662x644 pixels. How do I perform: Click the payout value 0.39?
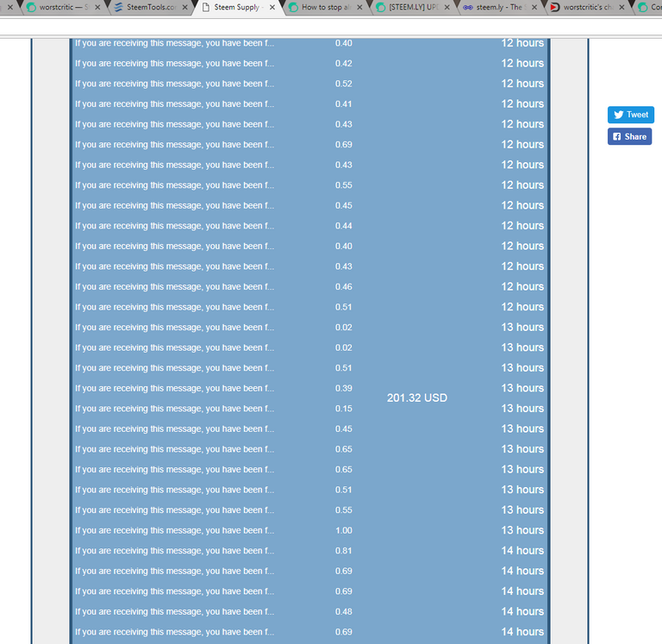pyautogui.click(x=344, y=388)
